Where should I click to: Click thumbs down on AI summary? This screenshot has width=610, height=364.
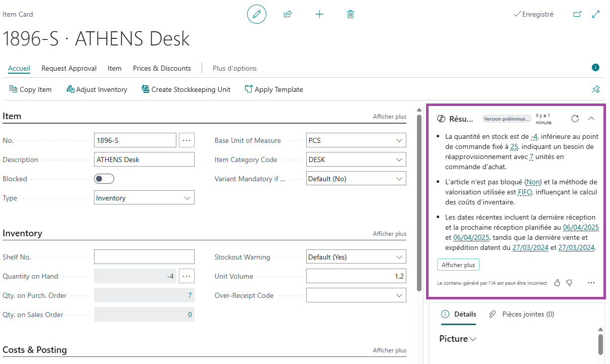tap(569, 283)
